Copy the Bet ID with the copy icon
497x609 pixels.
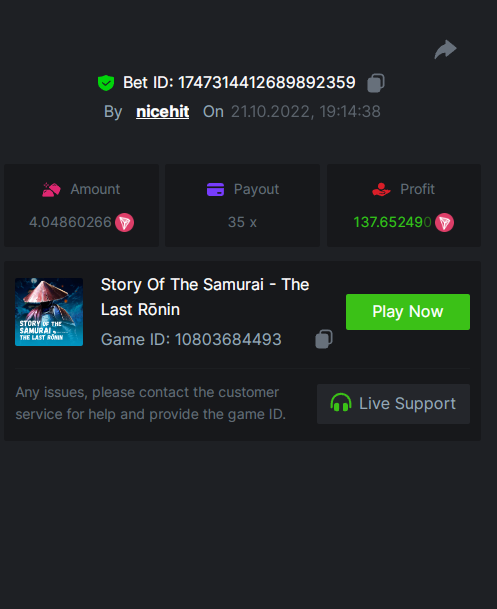tap(376, 83)
